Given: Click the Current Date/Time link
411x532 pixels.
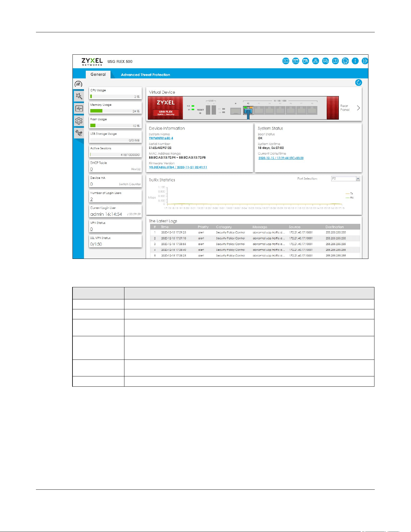Looking at the screenshot, I should point(281,158).
